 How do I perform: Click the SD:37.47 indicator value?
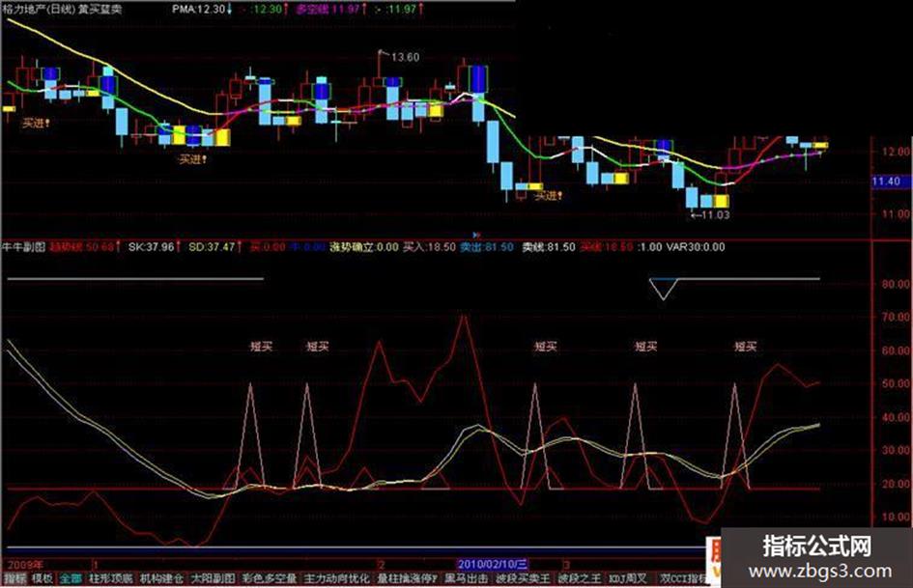click(212, 247)
